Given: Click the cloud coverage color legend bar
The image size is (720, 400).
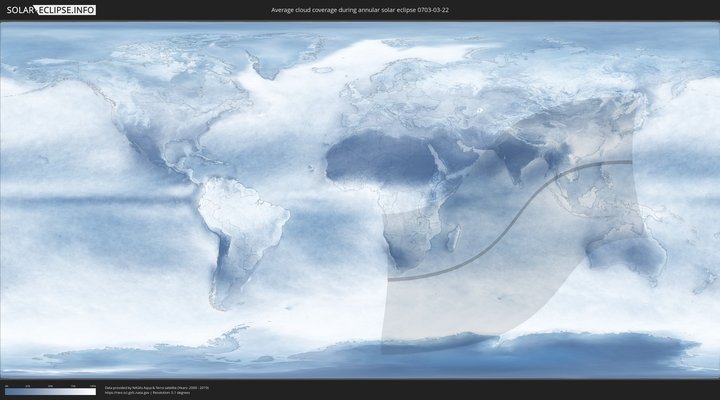Looking at the screenshot, I should [51, 392].
